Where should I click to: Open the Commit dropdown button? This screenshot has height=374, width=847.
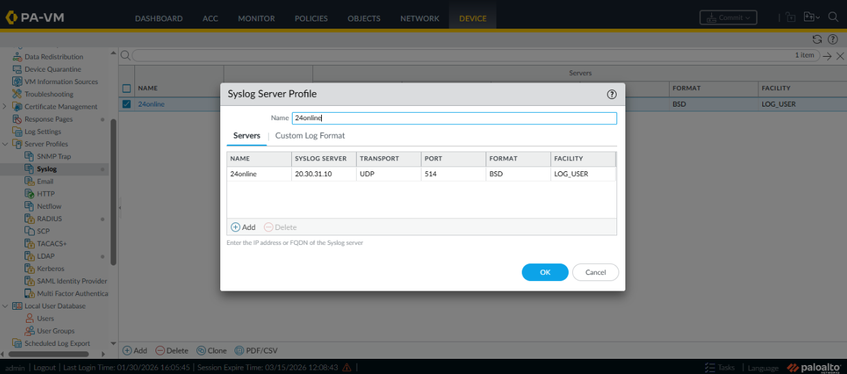click(728, 17)
